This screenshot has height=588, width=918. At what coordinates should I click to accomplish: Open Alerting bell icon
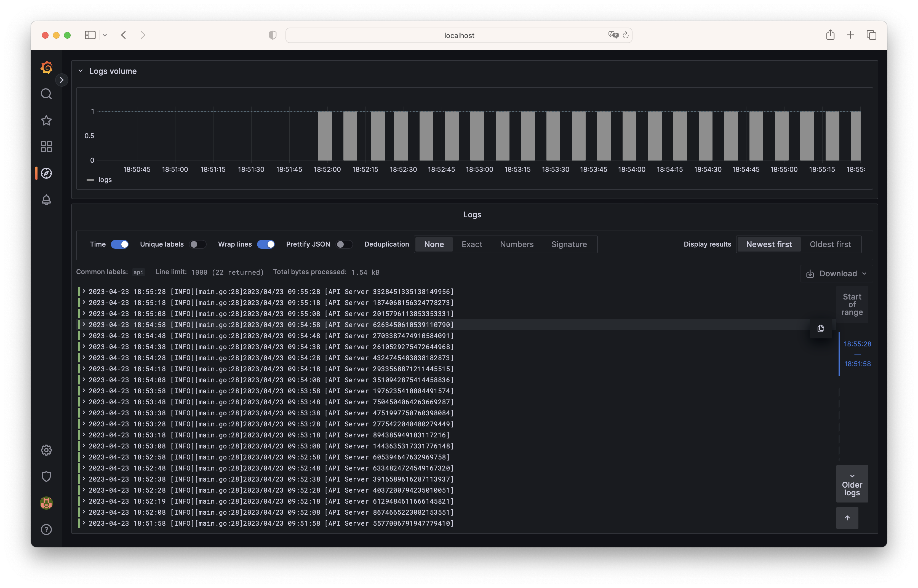[x=46, y=200]
